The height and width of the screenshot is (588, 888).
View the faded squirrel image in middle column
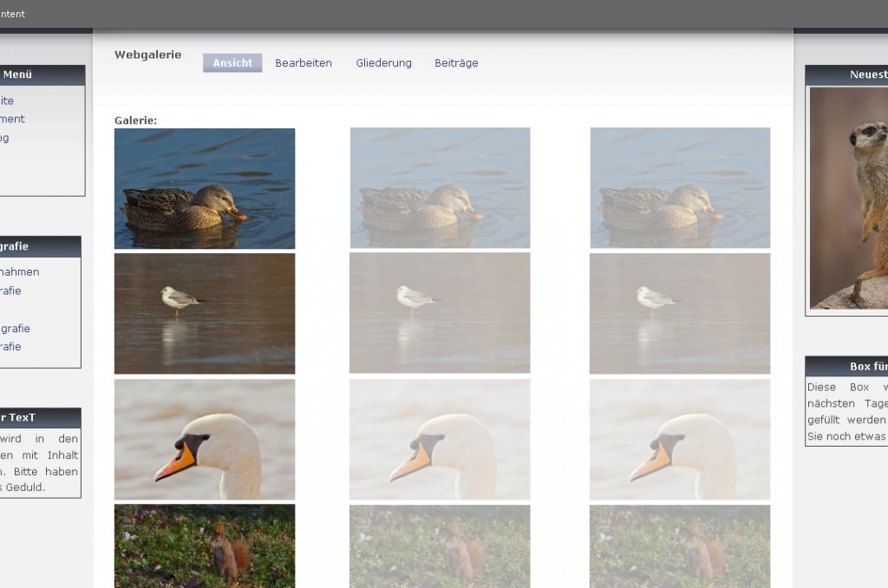point(440,546)
